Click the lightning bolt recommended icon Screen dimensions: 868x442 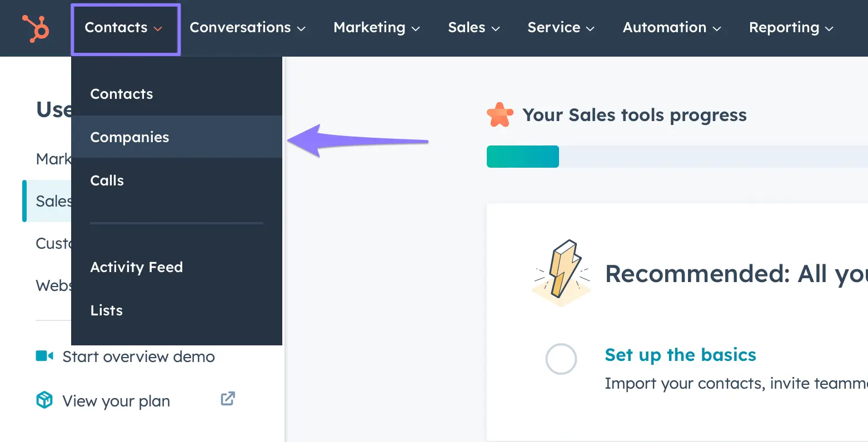tap(561, 273)
